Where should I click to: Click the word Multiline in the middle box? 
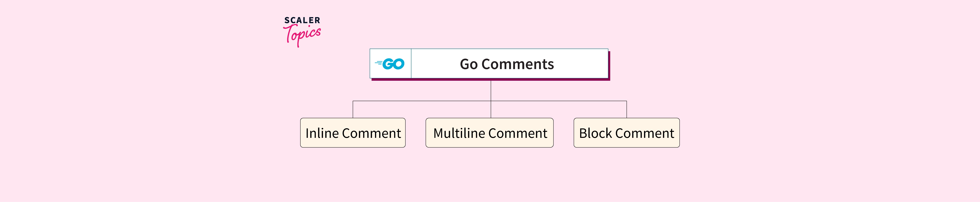[459, 133]
